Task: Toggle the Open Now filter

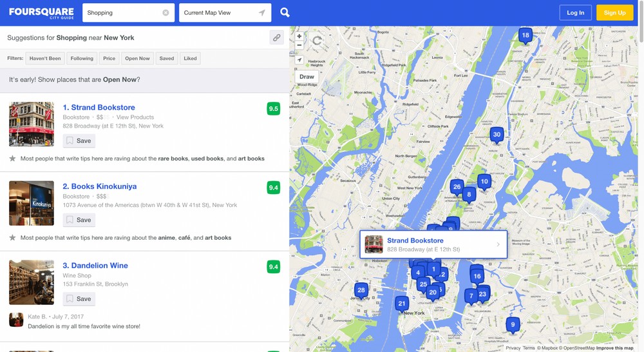Action: coord(137,59)
